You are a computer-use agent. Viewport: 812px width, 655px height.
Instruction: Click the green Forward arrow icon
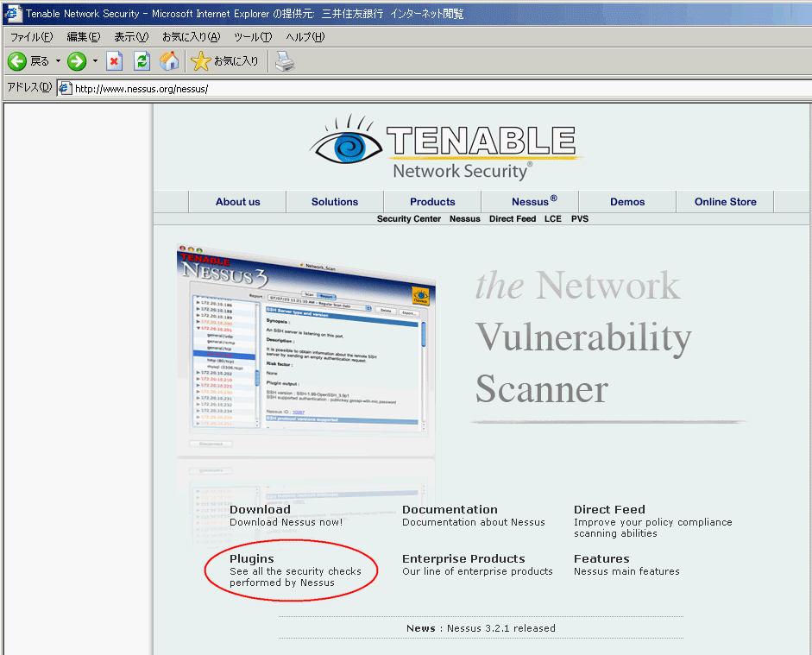[x=77, y=61]
